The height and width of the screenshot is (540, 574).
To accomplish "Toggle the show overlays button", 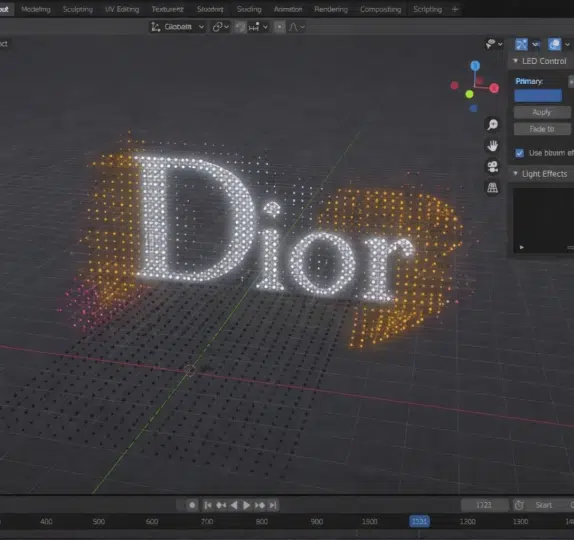I will [554, 44].
